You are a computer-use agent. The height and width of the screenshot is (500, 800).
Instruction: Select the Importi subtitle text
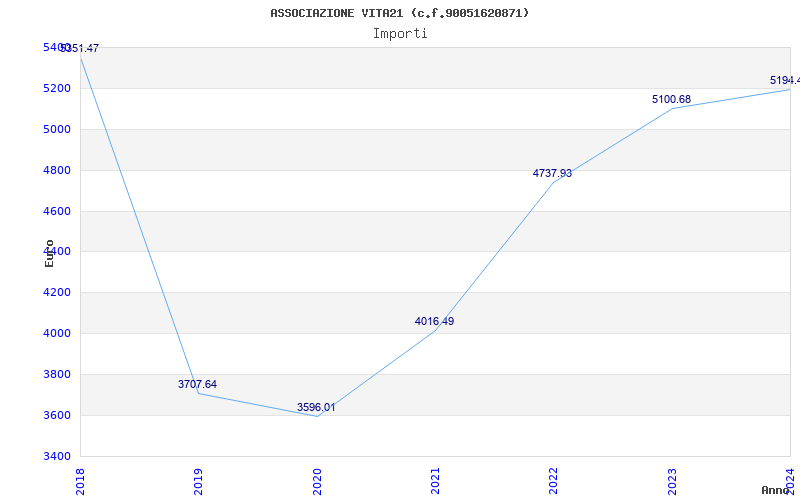[x=399, y=34]
